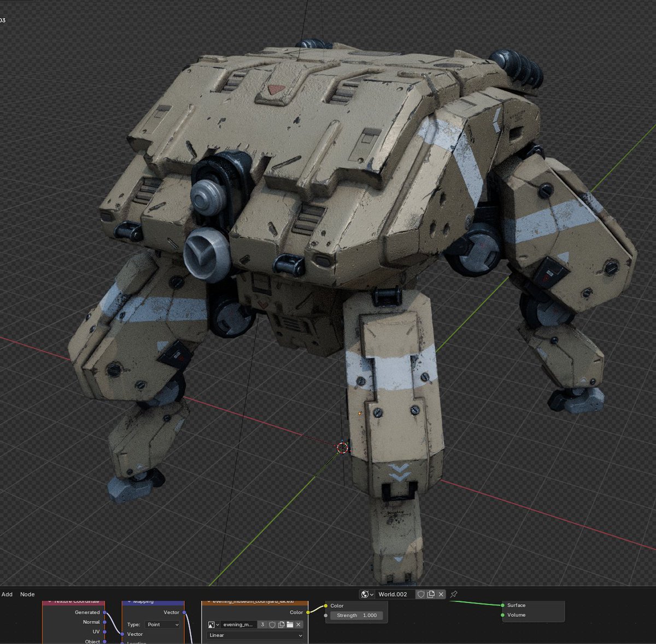The width and height of the screenshot is (656, 644).
Task: Click environment texture Color output socket
Action: point(308,612)
